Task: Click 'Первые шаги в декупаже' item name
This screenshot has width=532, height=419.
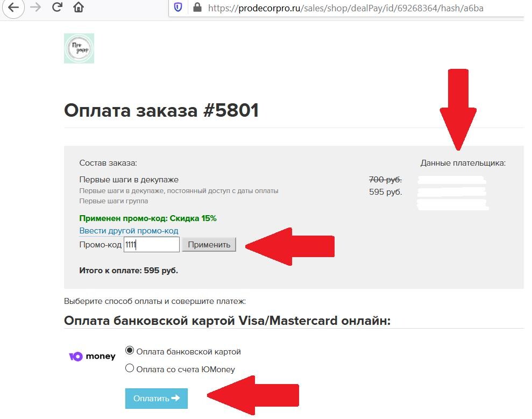Action: tap(129, 180)
